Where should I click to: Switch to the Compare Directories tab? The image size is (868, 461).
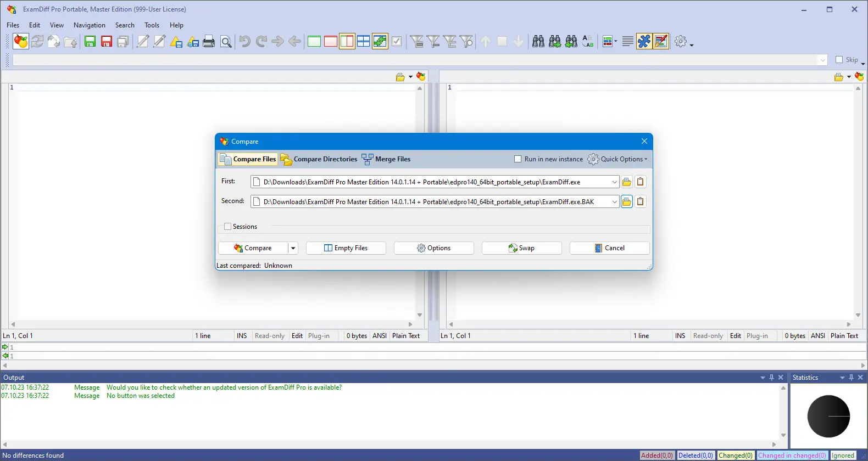coord(319,159)
